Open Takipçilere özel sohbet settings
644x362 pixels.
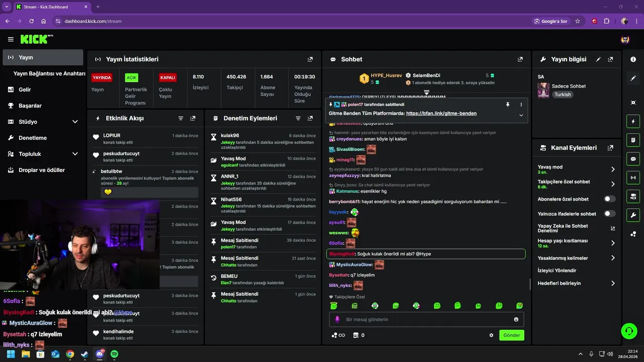577,184
